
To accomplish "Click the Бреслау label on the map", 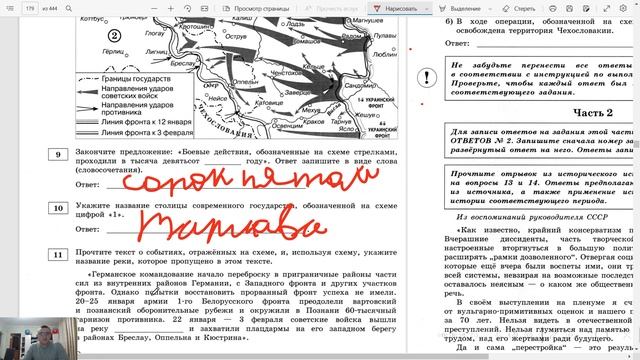I will click(x=183, y=64).
